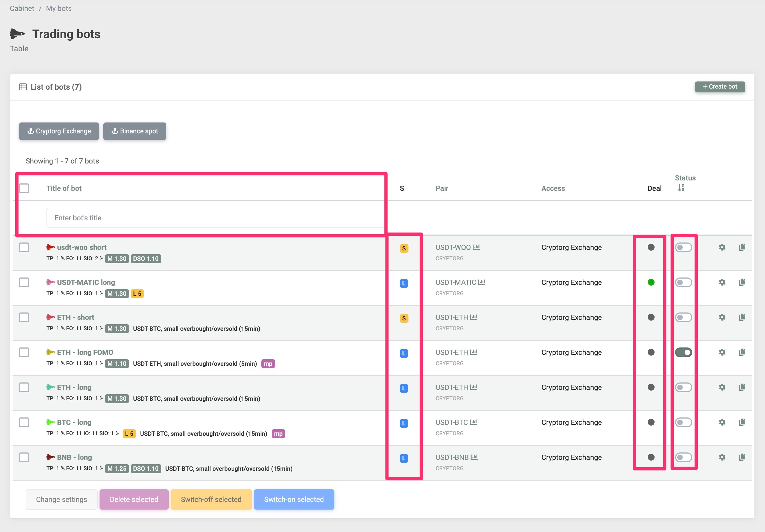Image resolution: width=765 pixels, height=532 pixels.
Task: Open chart icon next to USDT-BTC pair
Action: (x=474, y=422)
